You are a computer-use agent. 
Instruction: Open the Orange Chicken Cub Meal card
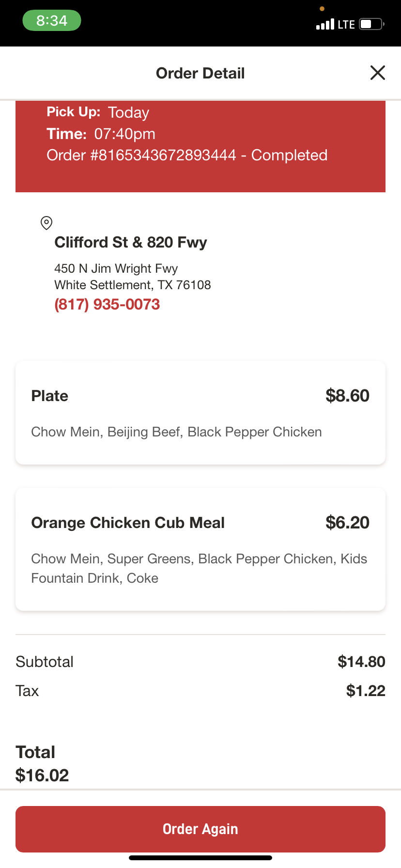pyautogui.click(x=200, y=549)
